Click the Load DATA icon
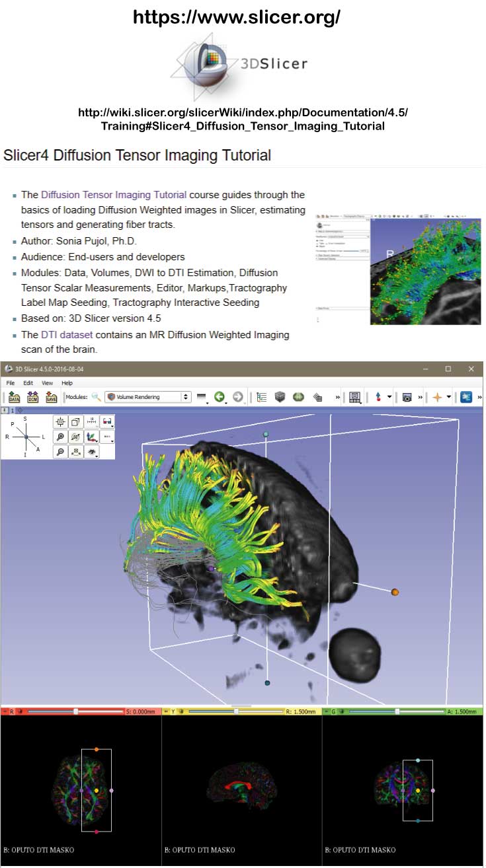 click(14, 397)
